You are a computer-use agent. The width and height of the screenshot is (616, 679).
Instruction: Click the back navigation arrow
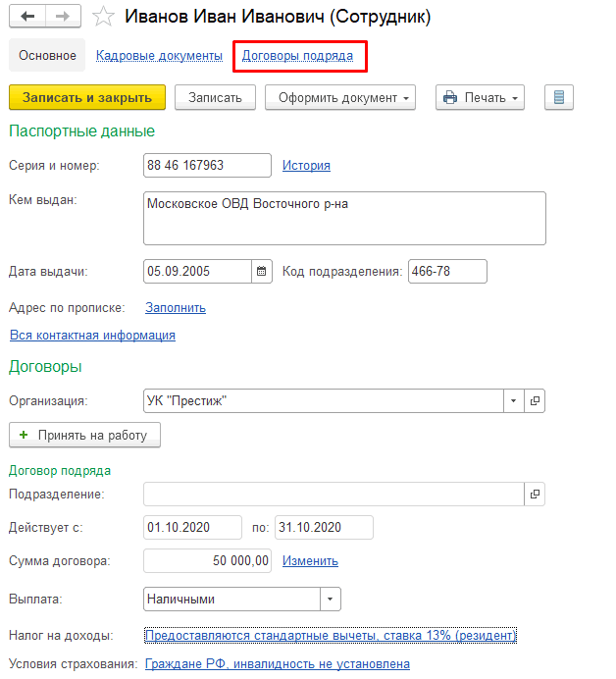[27, 17]
